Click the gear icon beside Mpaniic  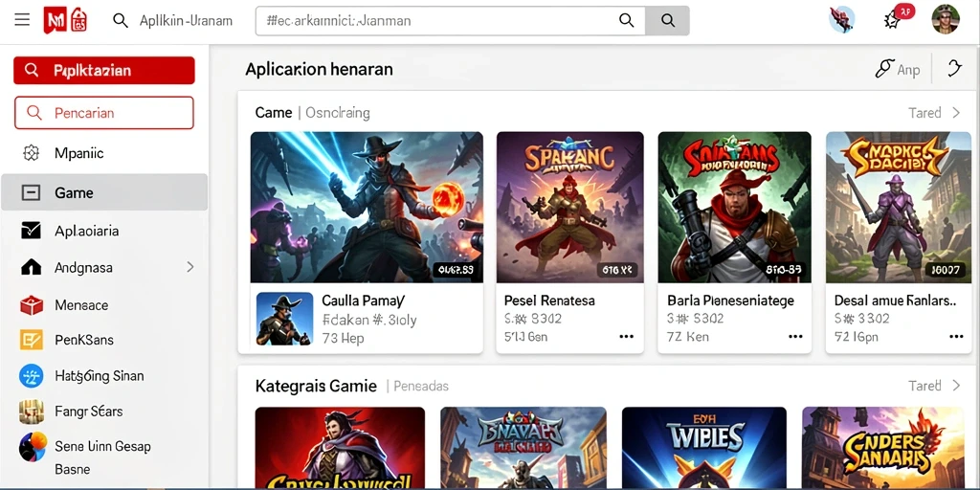click(31, 153)
